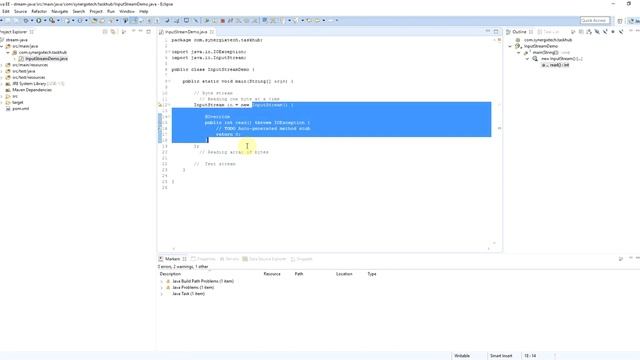Expand Java Build Path Problems marker group
This screenshot has height=360, width=640.
pos(162,282)
